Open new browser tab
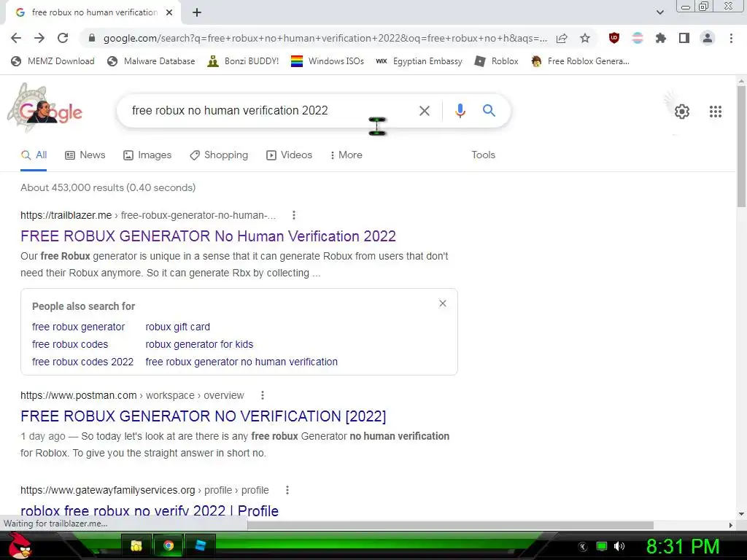747x560 pixels. (x=197, y=13)
